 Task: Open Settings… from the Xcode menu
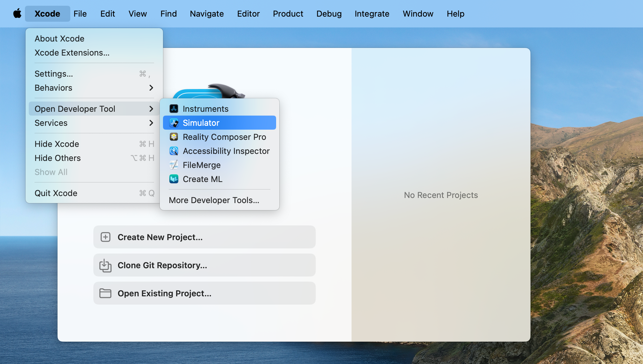click(94, 74)
